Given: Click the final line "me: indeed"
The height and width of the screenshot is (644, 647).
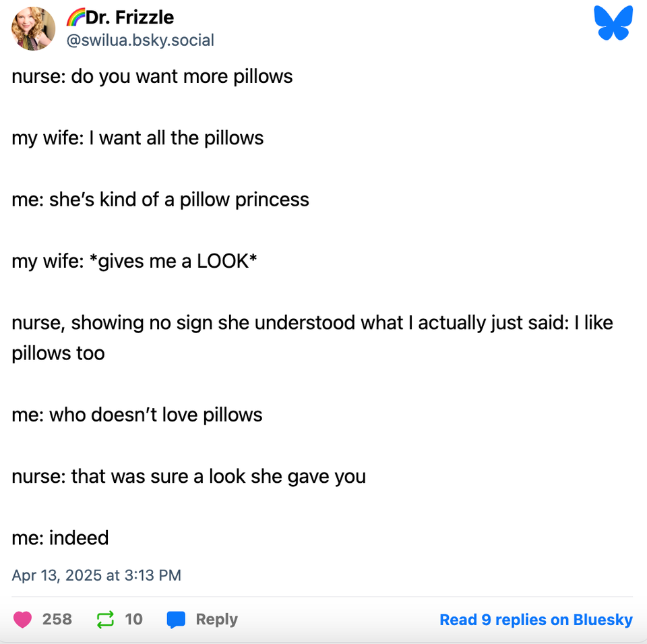Looking at the screenshot, I should tap(60, 537).
